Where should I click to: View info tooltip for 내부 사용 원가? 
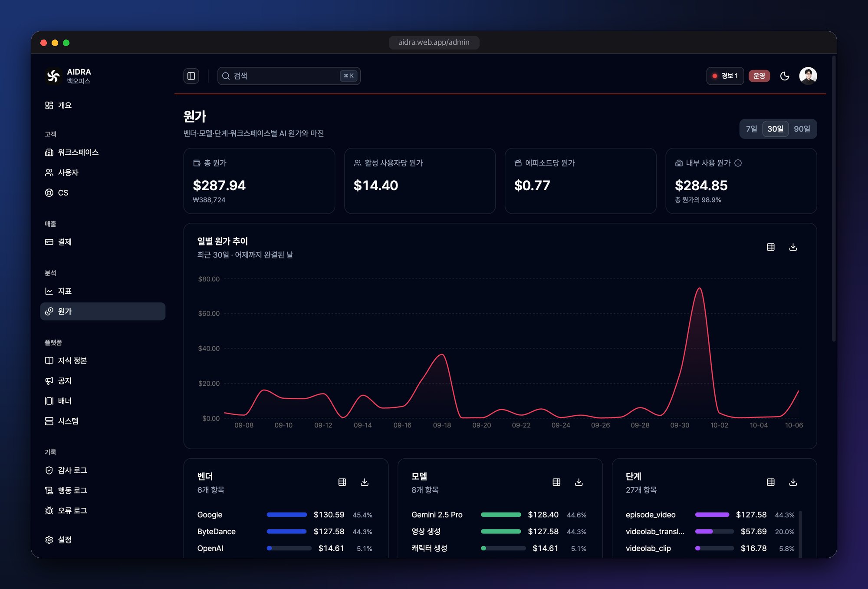738,163
